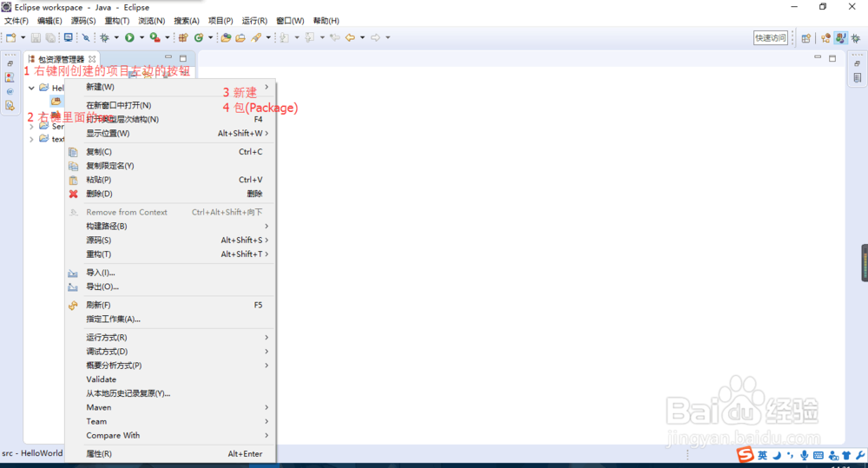868x468 pixels.
Task: Choose 导入(I)... in the context menu
Action: pyautogui.click(x=170, y=273)
